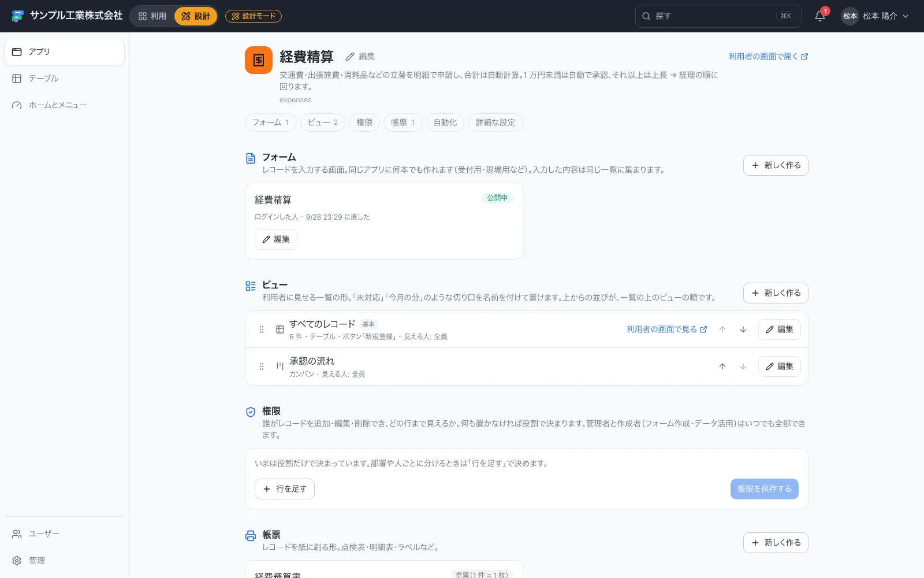Create new view with 新しく作る
Image resolution: width=924 pixels, height=578 pixels.
776,293
